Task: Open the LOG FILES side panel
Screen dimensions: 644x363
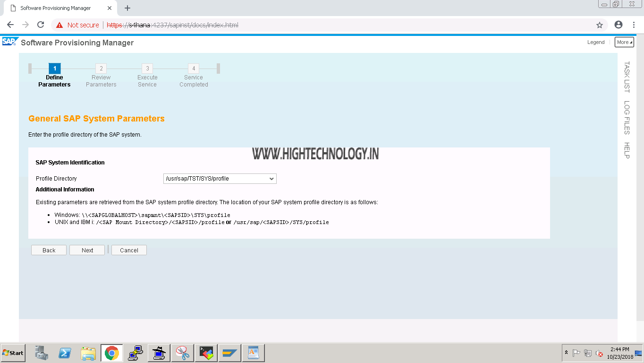Action: pyautogui.click(x=627, y=118)
